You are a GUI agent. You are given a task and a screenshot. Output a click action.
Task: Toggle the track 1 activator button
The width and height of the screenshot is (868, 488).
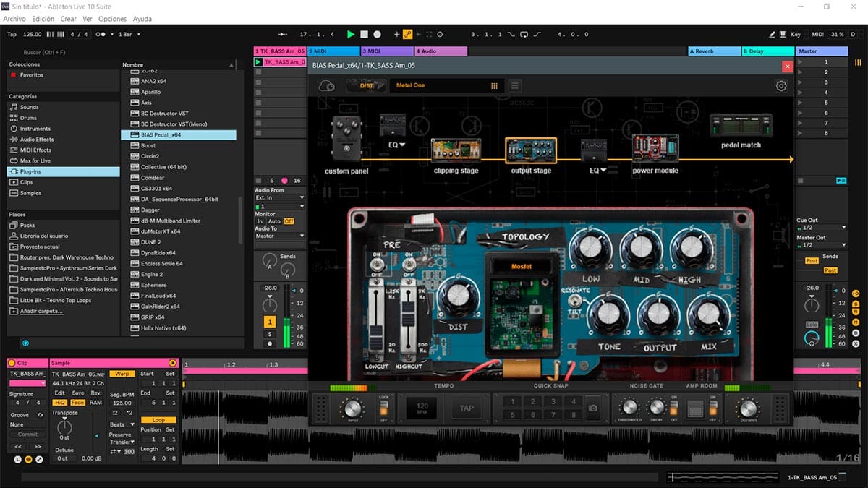tap(270, 322)
